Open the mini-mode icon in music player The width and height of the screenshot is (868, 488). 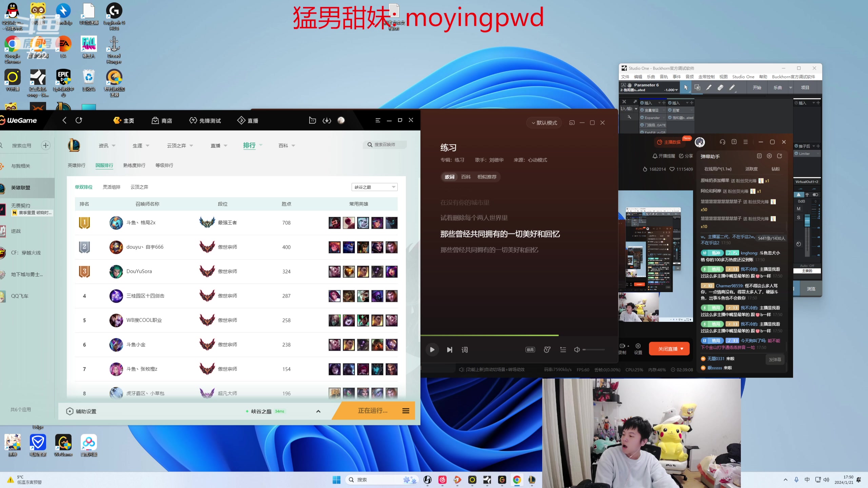point(572,123)
